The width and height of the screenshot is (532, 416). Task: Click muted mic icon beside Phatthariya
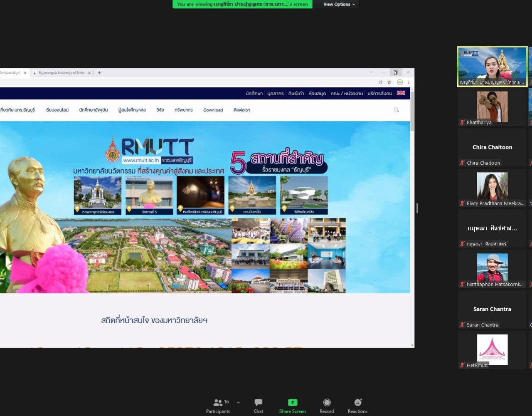462,122
